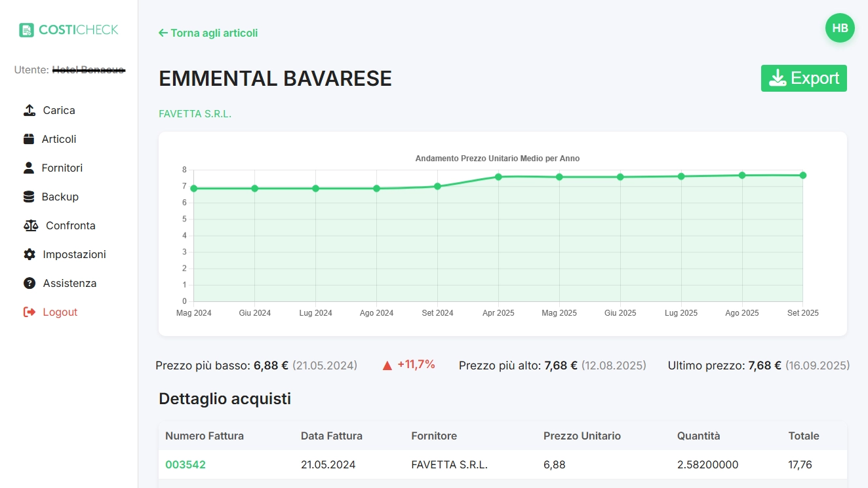Select the Ago 2024 chart data point

376,189
